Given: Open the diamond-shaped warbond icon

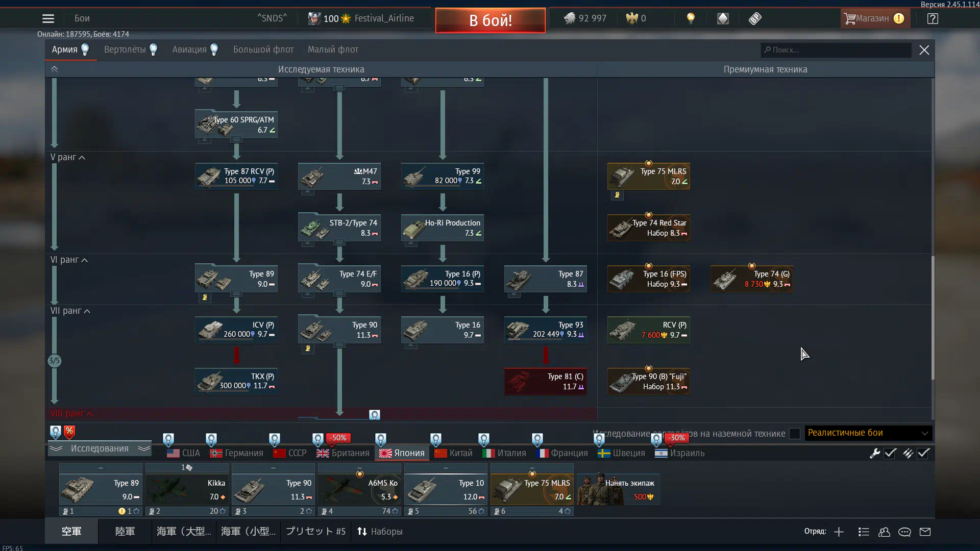Looking at the screenshot, I should click(x=723, y=19).
